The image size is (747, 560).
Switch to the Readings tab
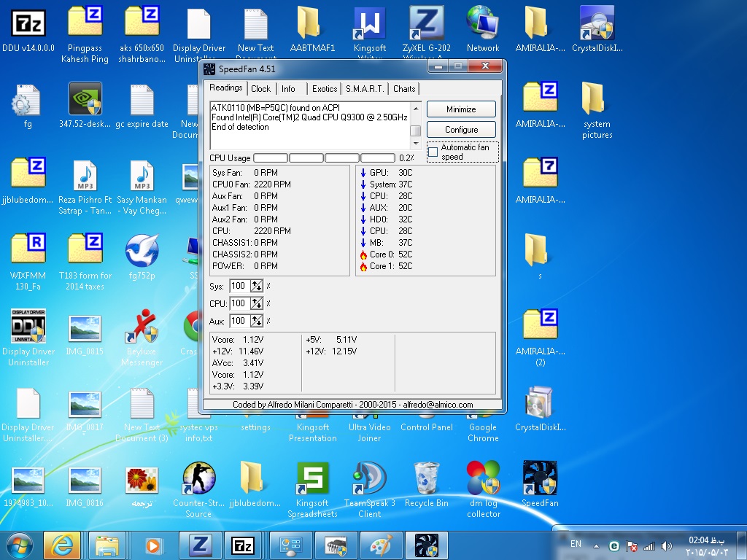[x=226, y=87]
